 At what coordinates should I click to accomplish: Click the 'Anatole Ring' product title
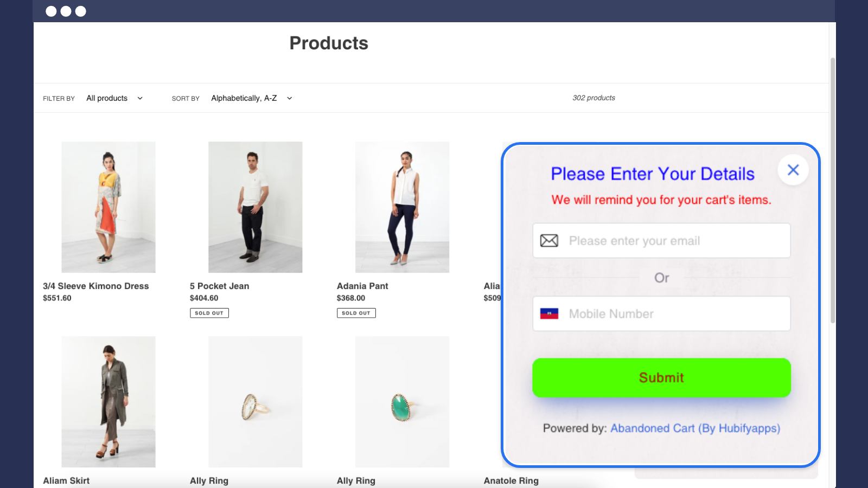click(510, 480)
